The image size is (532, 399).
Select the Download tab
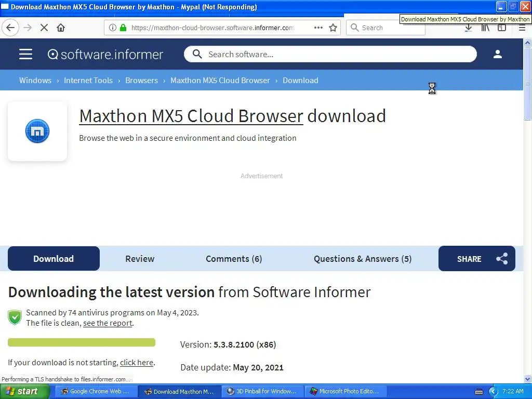pyautogui.click(x=54, y=259)
